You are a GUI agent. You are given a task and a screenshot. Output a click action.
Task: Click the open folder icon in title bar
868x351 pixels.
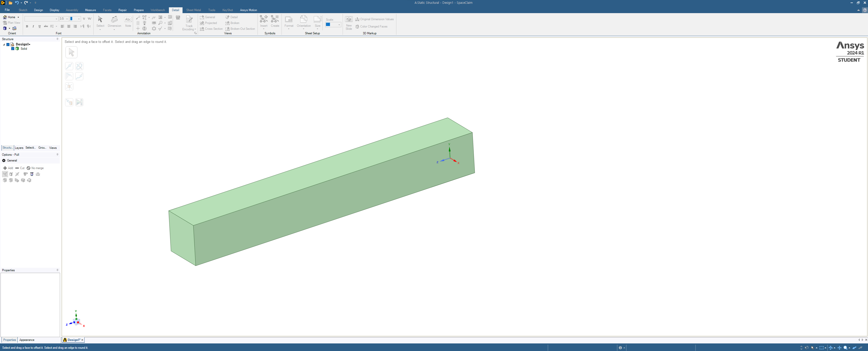[x=10, y=3]
